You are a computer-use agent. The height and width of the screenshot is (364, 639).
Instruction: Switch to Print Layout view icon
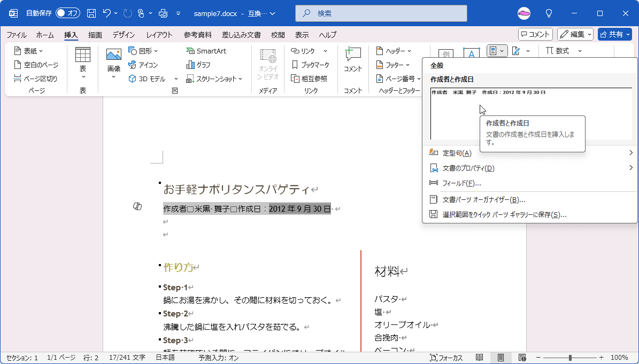[501, 358]
